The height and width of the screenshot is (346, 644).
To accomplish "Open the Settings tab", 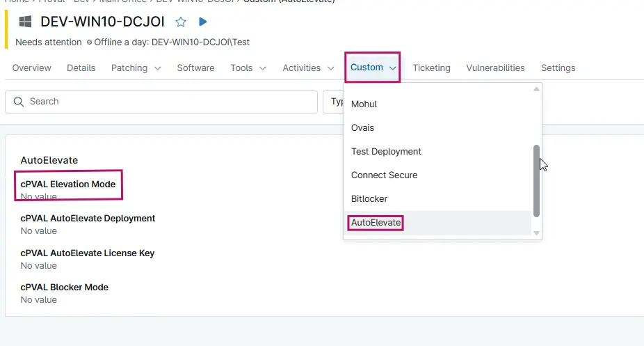I will [558, 68].
